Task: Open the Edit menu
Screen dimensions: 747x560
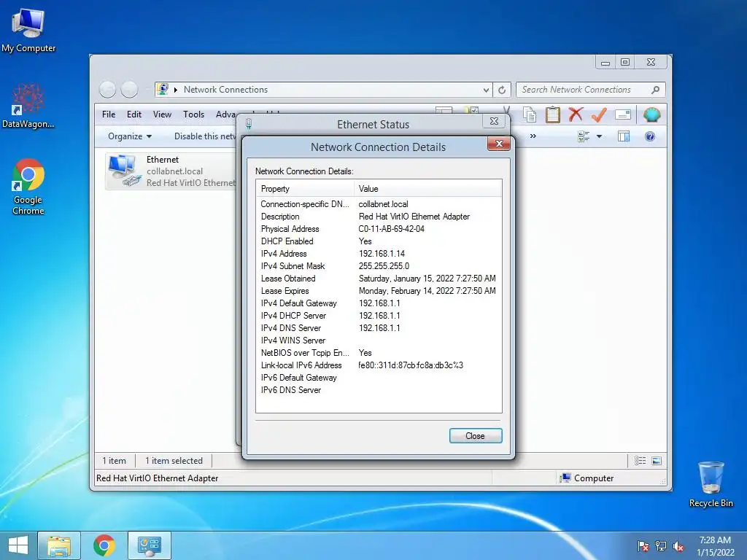Action: (x=134, y=114)
